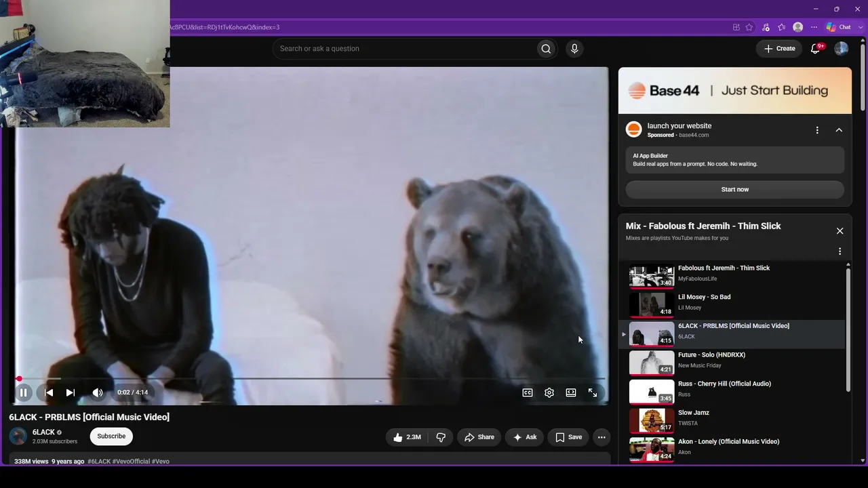Subscribe to the 6LACK channel
Screen dimensions: 868x488
[111, 436]
